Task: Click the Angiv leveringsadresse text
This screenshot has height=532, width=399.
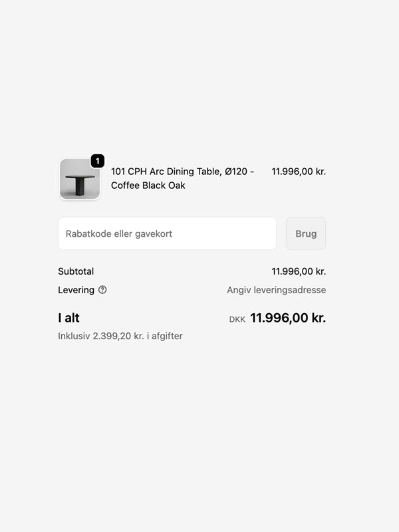Action: [x=276, y=290]
